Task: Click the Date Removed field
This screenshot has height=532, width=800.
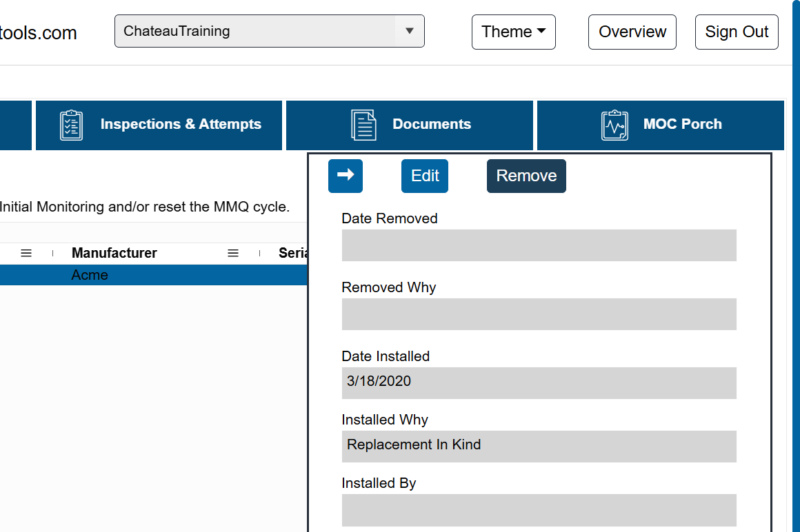Action: [x=539, y=245]
